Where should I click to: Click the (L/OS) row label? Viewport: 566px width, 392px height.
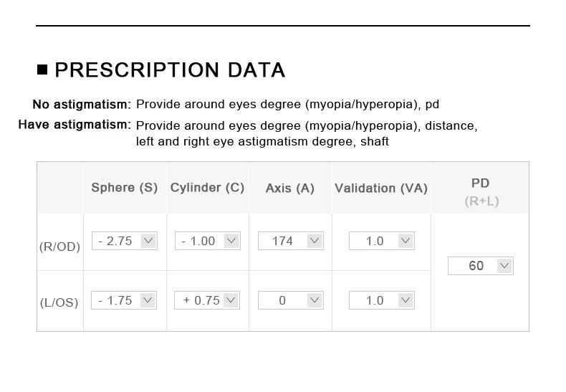60,302
